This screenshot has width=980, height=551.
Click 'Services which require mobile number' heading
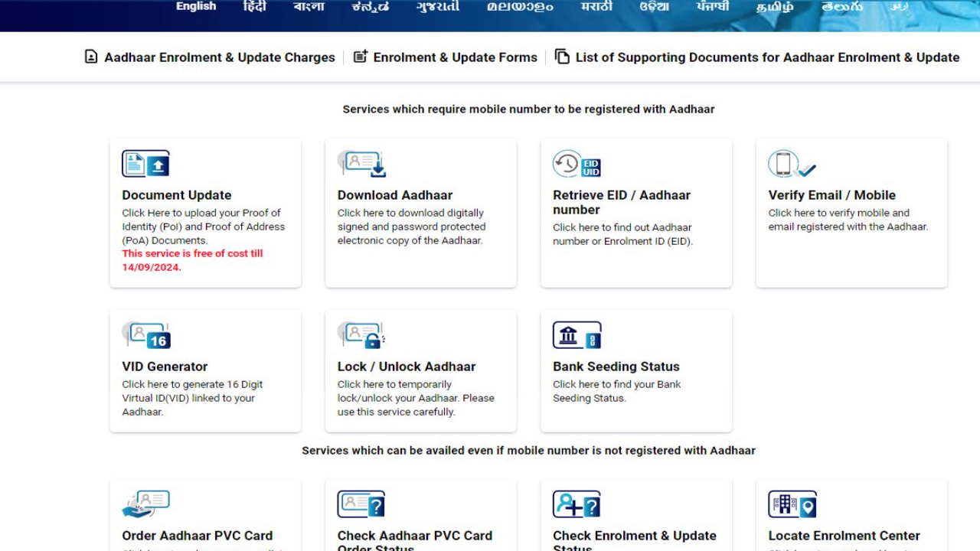point(528,109)
